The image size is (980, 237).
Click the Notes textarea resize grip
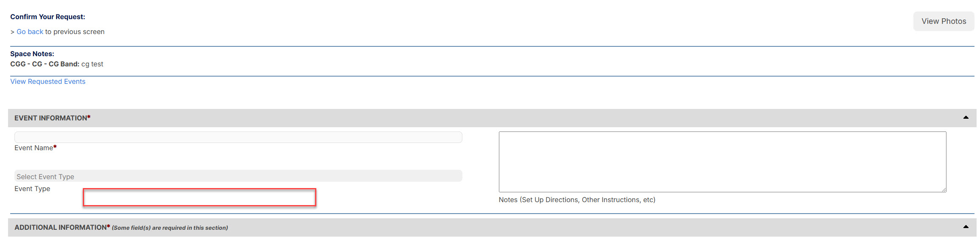coord(943,189)
